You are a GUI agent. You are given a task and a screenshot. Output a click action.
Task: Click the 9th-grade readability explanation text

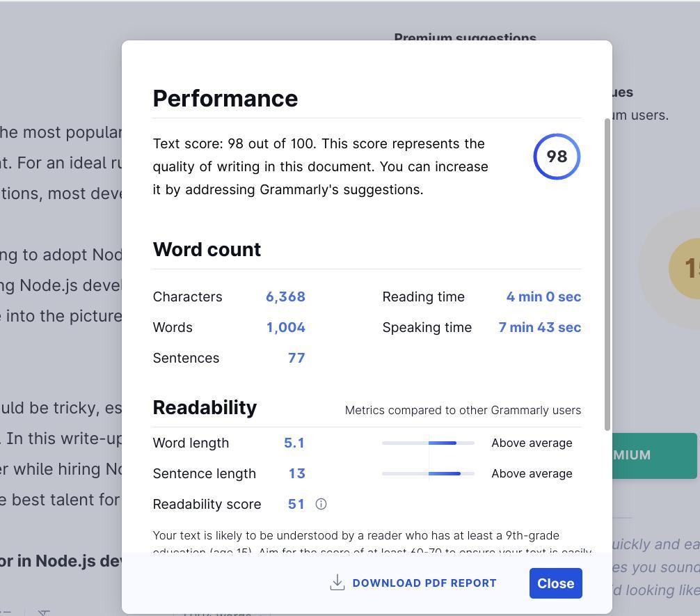pyautogui.click(x=372, y=542)
